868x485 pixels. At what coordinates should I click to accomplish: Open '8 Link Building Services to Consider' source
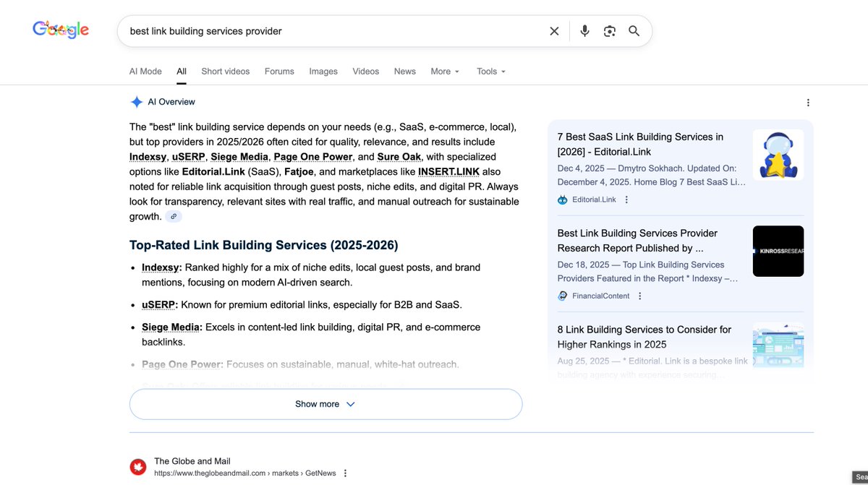pos(644,337)
